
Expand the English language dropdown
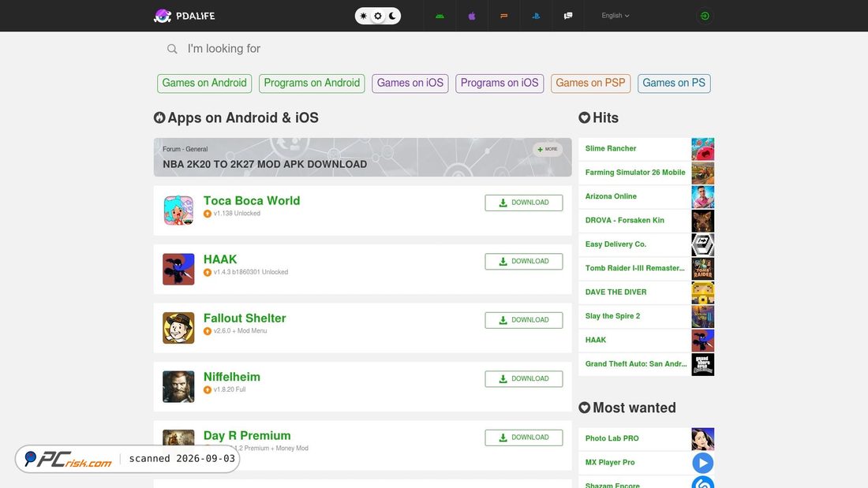click(x=615, y=16)
